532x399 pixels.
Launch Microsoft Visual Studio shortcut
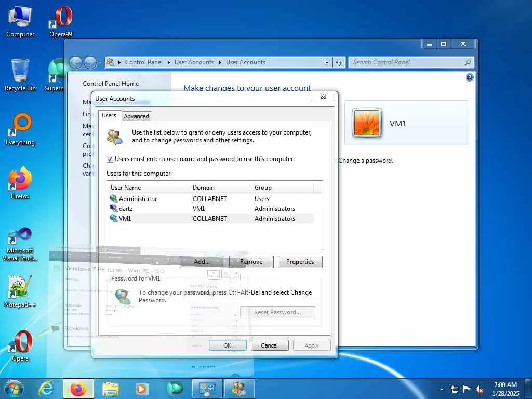click(20, 244)
